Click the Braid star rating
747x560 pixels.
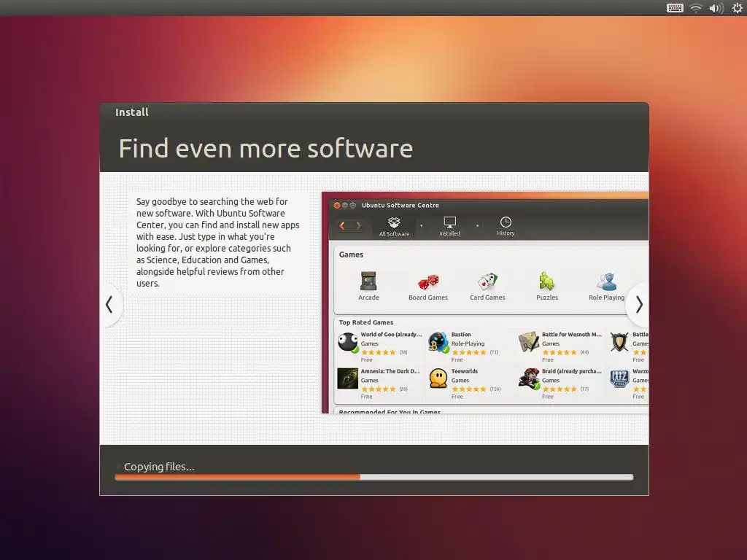[560, 389]
